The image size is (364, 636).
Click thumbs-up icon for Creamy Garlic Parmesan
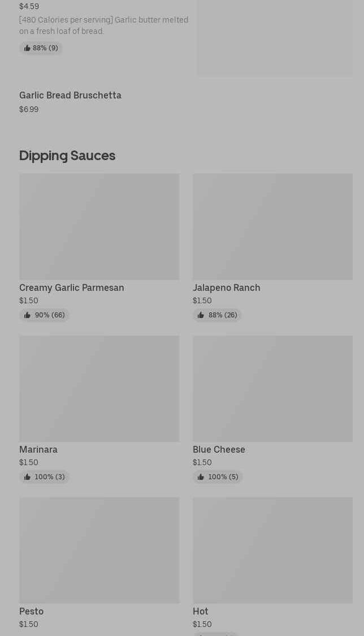27,315
